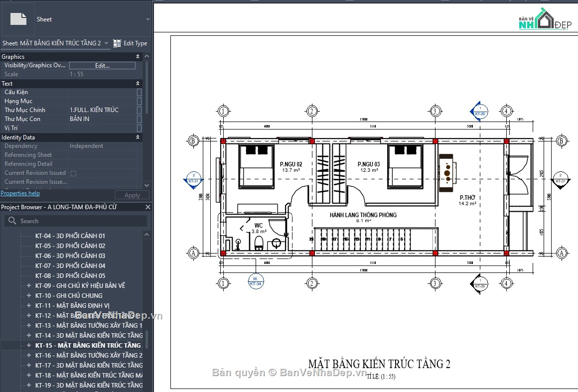
Task: Open the sheet instance filter dropdown
Action: click(x=106, y=43)
